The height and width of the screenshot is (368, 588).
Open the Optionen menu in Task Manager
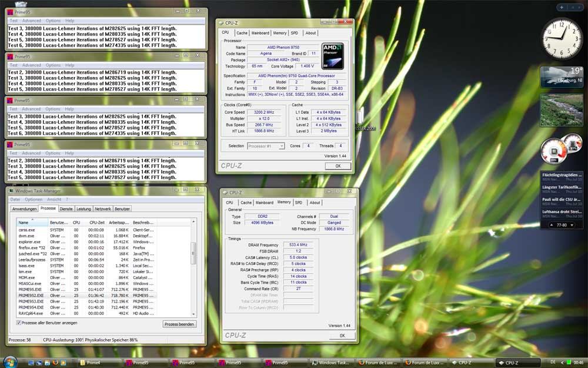coord(34,200)
